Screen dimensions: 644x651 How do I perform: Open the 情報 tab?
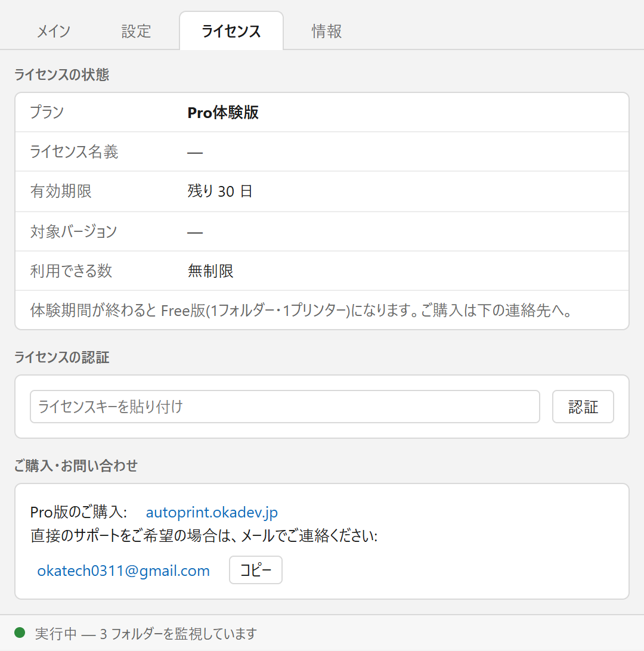point(327,31)
